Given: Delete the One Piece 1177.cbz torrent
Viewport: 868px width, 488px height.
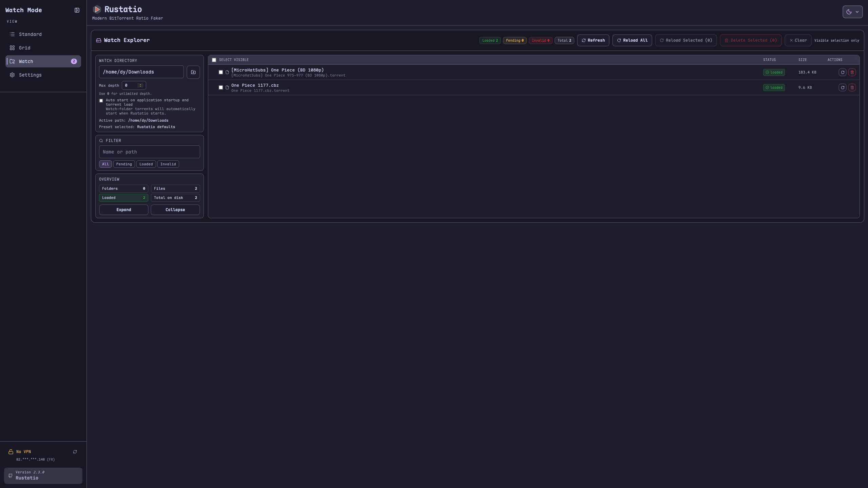Looking at the screenshot, I should click(853, 87).
